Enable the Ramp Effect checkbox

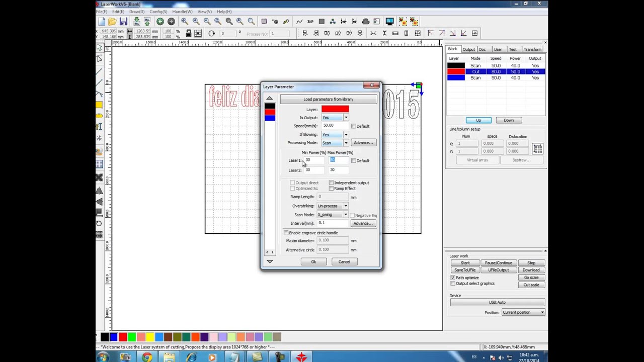point(331,189)
